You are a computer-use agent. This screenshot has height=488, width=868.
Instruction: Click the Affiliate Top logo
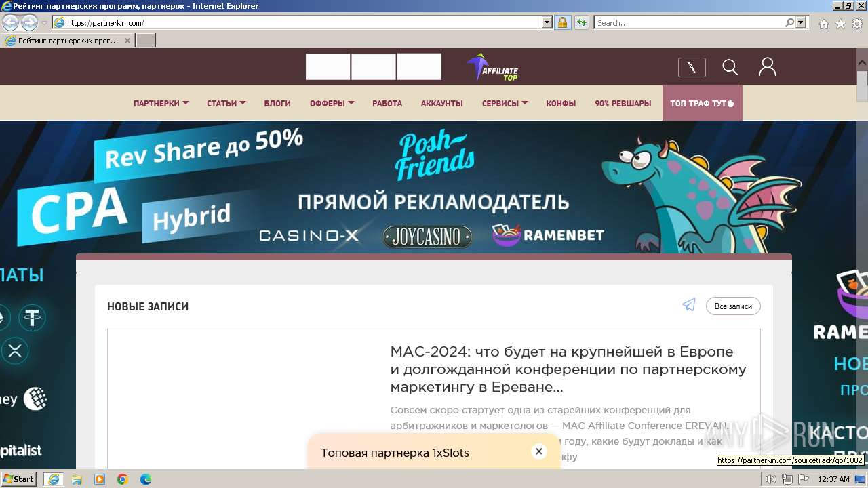[492, 67]
